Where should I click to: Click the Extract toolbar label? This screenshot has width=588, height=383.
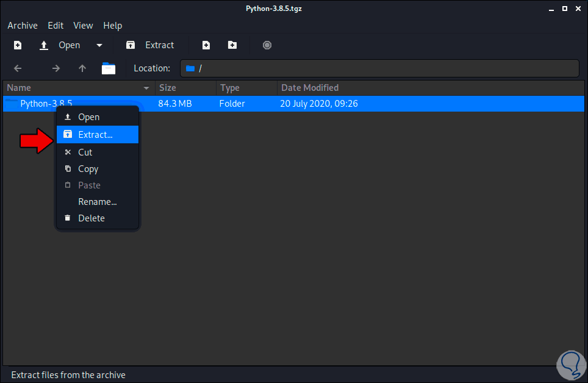[x=160, y=45]
